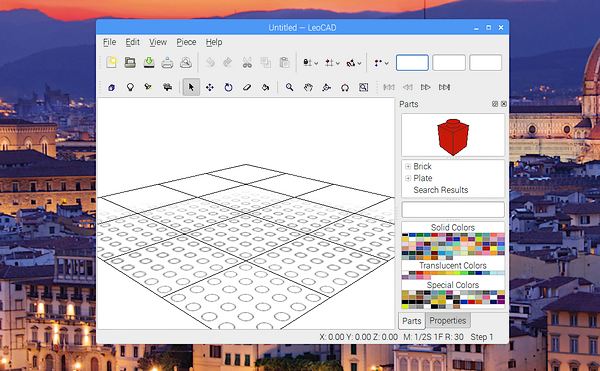Select the Light bulb insert tool

pos(130,88)
